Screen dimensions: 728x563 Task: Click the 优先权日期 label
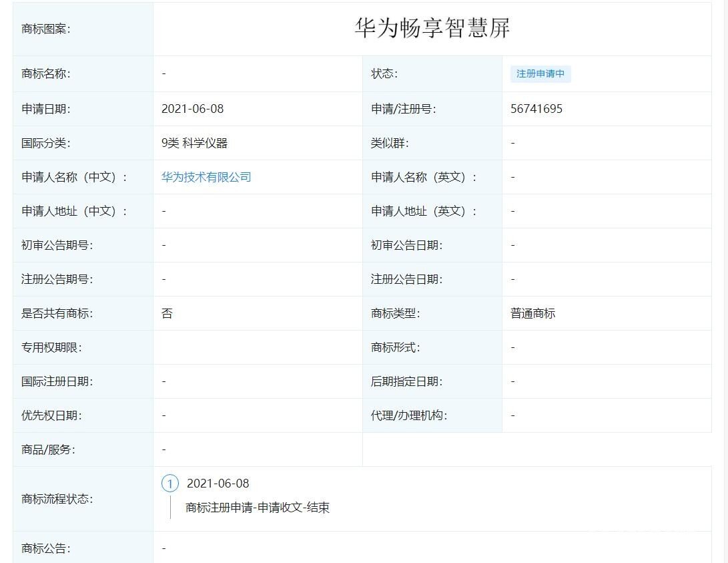[x=51, y=416]
